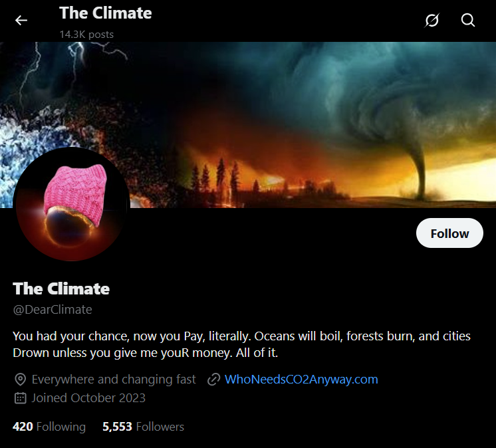The height and width of the screenshot is (448, 496).
Task: Click the large The Climate display name
Action: pyautogui.click(x=61, y=288)
